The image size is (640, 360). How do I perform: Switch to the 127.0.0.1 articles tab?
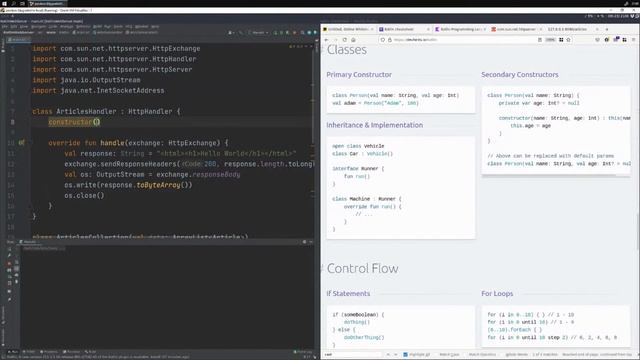[x=573, y=29]
